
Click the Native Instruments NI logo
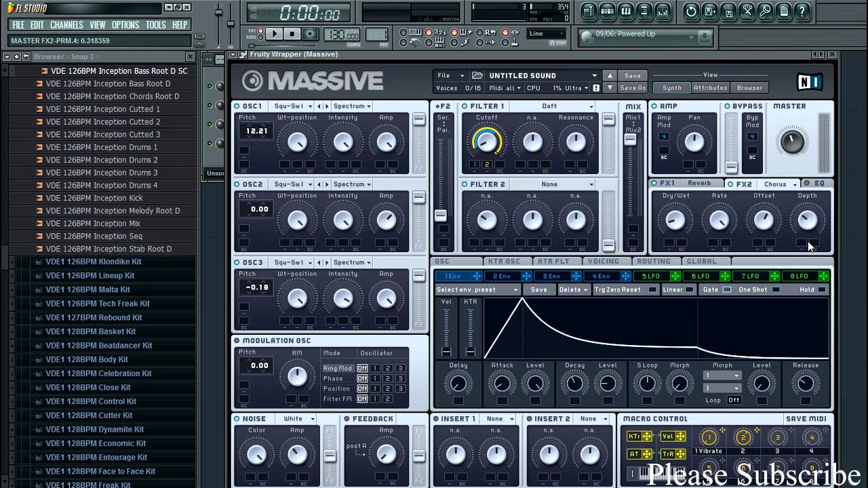click(810, 82)
